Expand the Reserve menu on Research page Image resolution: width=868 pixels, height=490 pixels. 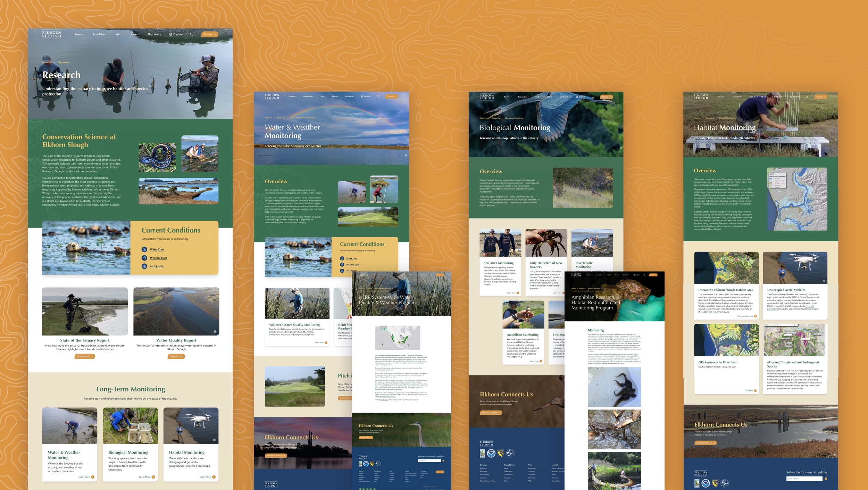tap(80, 34)
